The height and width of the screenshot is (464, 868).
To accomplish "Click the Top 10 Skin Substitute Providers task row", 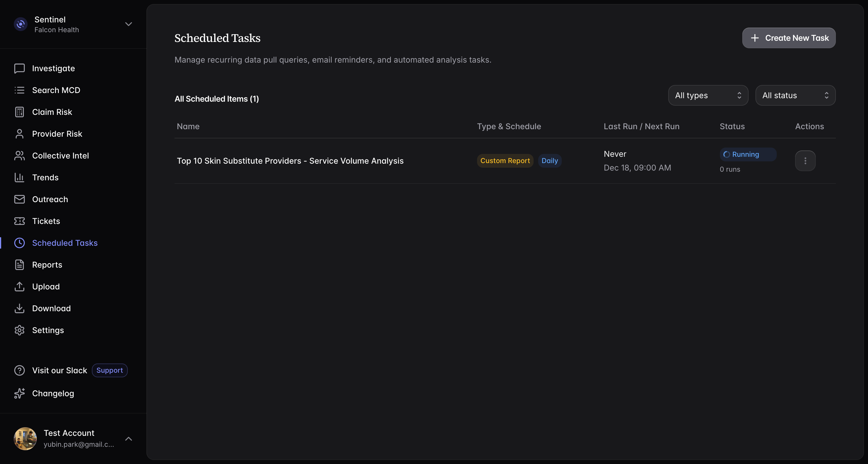I will (x=290, y=161).
